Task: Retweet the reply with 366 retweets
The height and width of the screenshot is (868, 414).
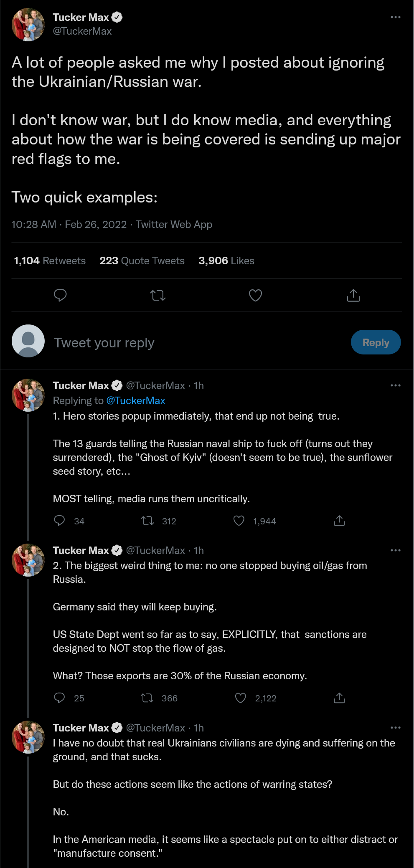Action: [147, 698]
